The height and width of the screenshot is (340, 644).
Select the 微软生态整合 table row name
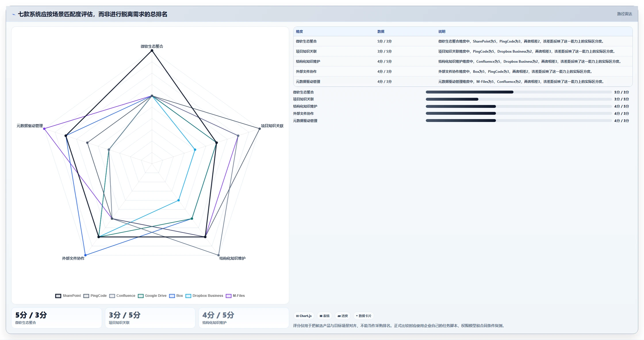point(306,41)
